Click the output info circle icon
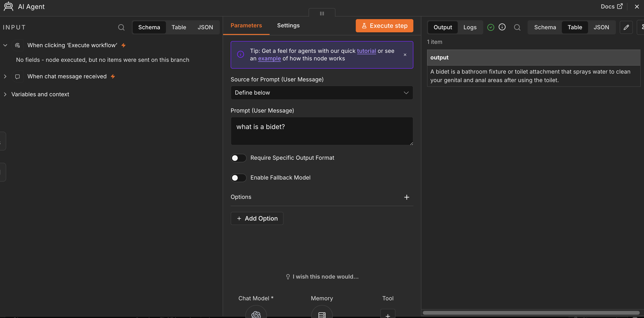Viewport: 644px width, 318px height. click(x=502, y=27)
